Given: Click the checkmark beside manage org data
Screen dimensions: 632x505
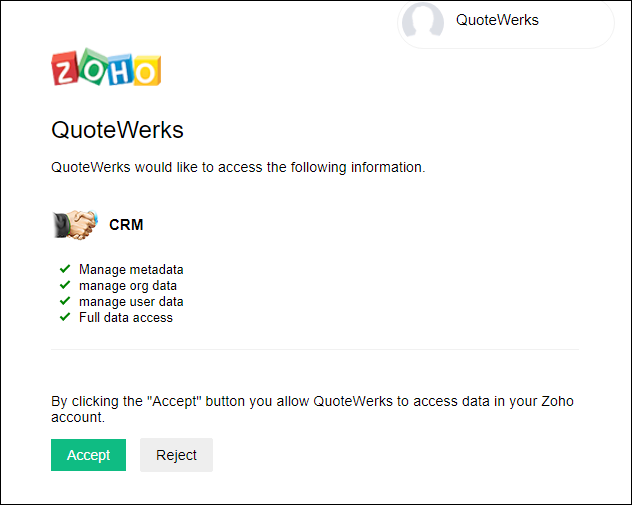Looking at the screenshot, I should (65, 285).
